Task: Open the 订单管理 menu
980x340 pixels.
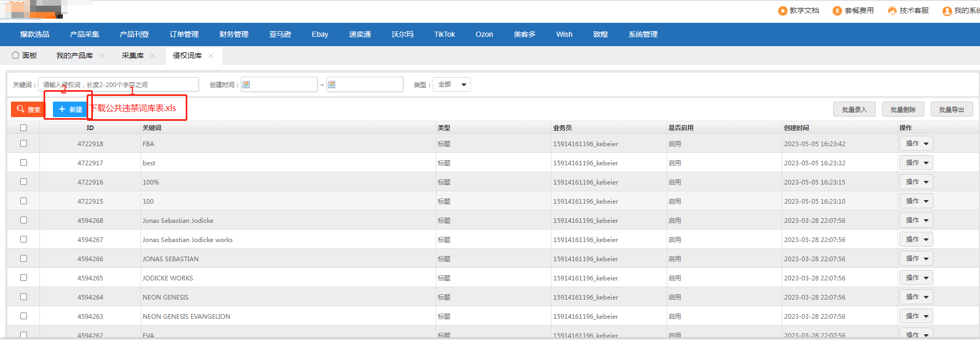Action: (184, 34)
